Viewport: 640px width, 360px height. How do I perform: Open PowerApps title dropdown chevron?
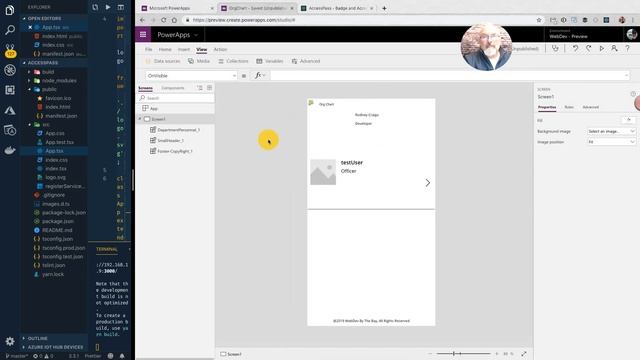coord(196,35)
